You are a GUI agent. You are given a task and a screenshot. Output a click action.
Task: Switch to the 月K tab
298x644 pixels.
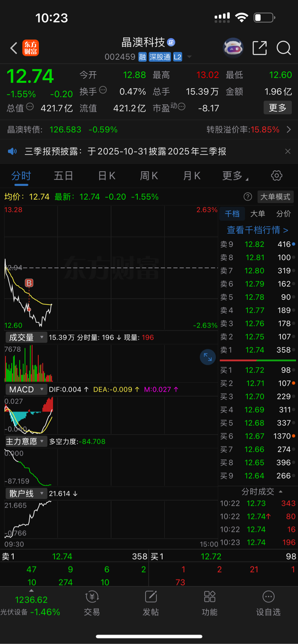click(192, 176)
